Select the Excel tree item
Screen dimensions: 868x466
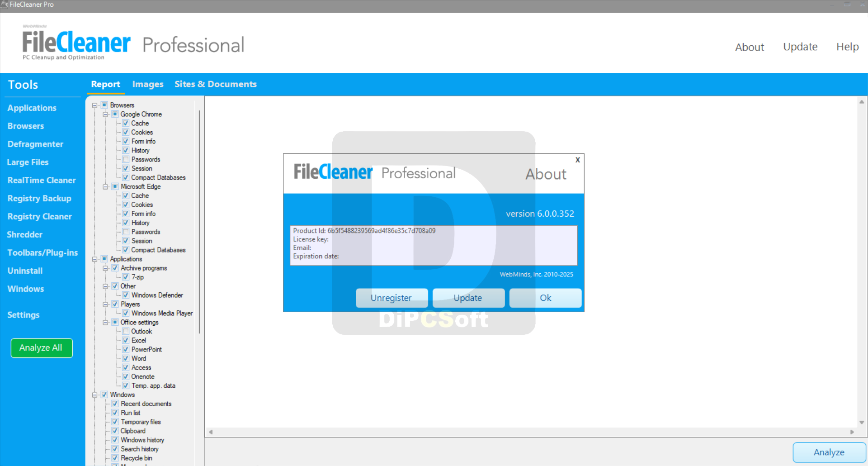point(139,341)
